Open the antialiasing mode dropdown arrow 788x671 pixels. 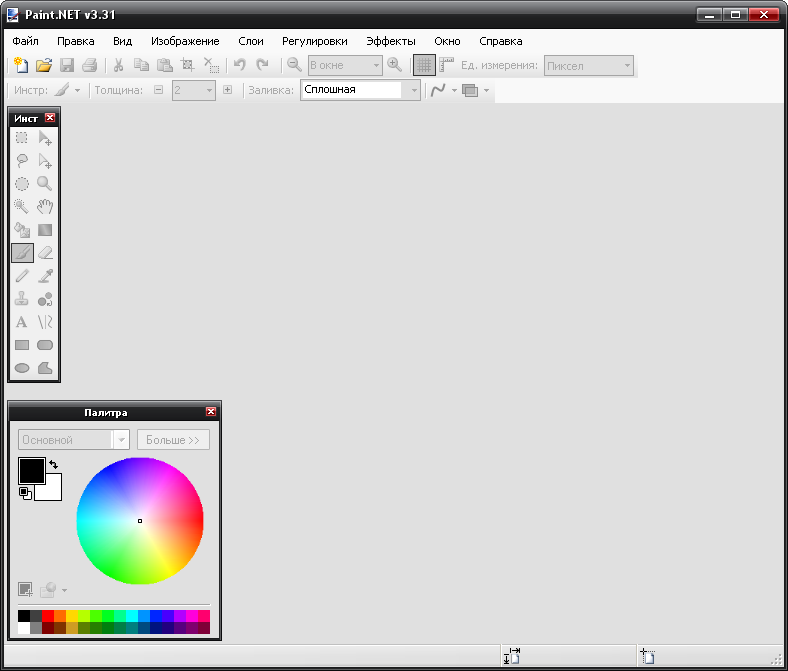(454, 90)
